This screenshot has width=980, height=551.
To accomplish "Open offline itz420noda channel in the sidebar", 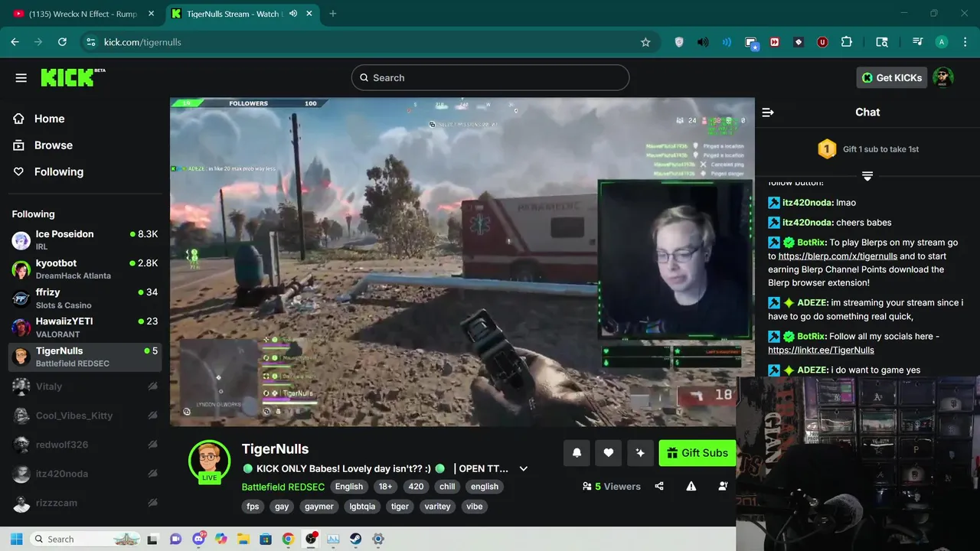I will point(85,474).
